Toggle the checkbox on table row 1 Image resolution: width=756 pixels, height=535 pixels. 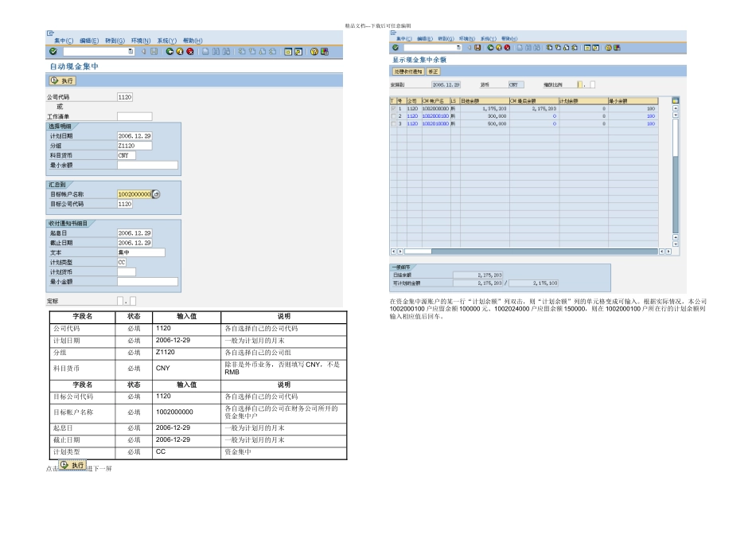point(392,108)
